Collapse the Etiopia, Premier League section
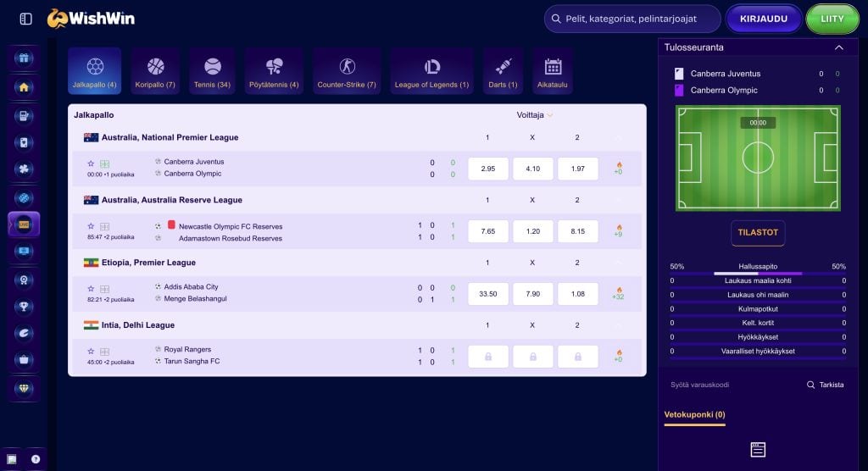The width and height of the screenshot is (868, 471). [619, 263]
